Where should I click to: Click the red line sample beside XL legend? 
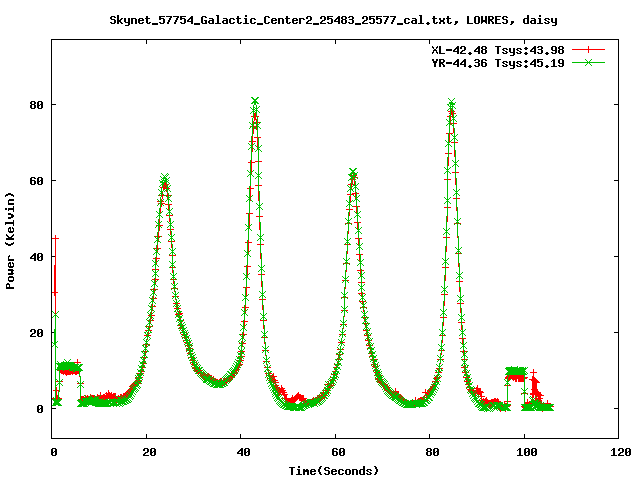588,50
